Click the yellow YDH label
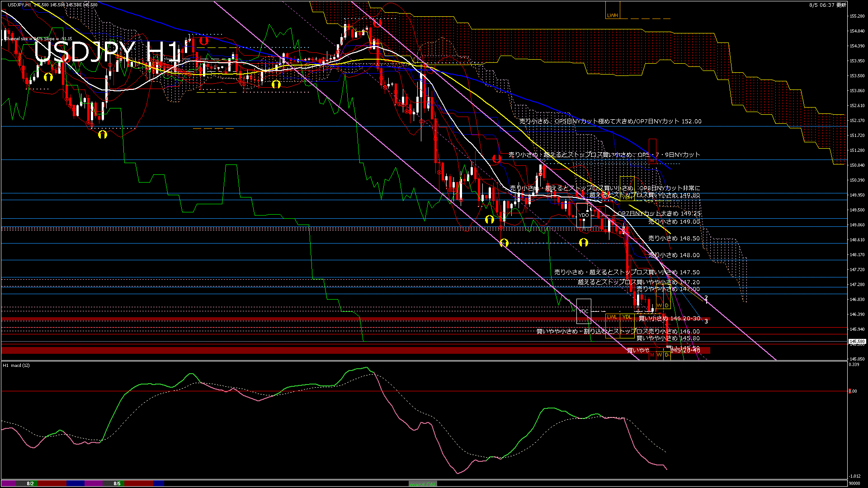Screen dimensions: 868x488 click(627, 197)
